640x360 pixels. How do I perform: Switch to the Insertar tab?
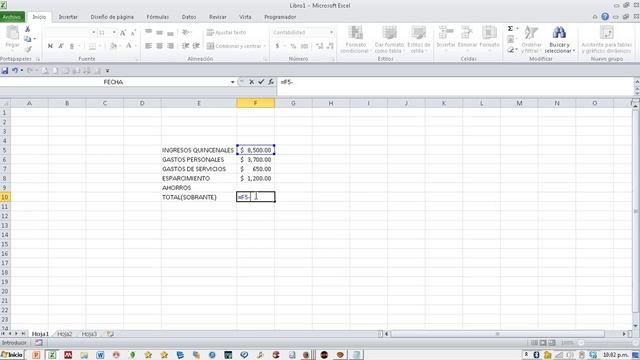tap(68, 17)
